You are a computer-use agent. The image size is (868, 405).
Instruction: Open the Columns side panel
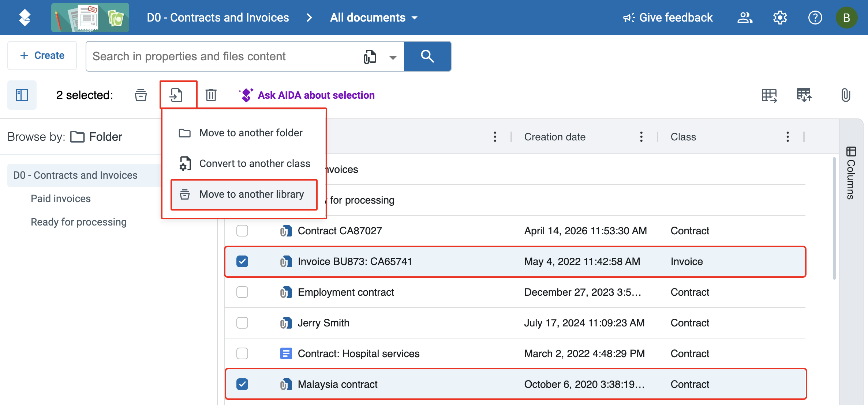[x=851, y=173]
